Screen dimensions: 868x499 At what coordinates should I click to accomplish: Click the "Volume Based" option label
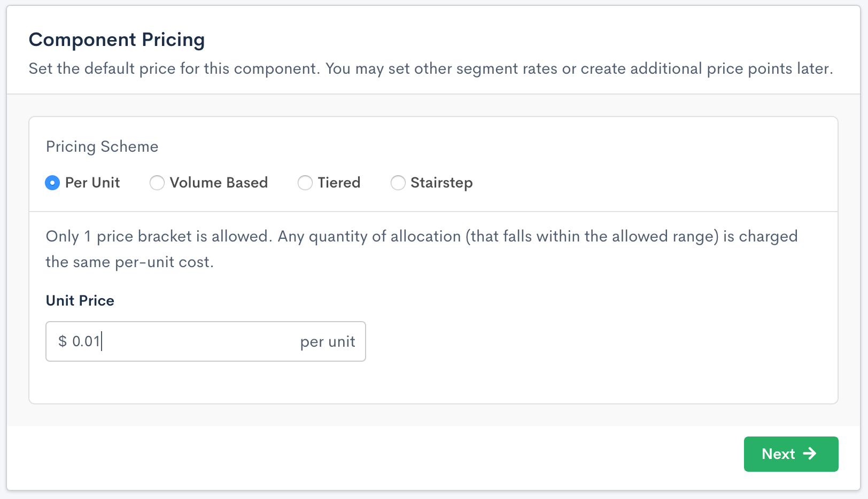point(219,183)
